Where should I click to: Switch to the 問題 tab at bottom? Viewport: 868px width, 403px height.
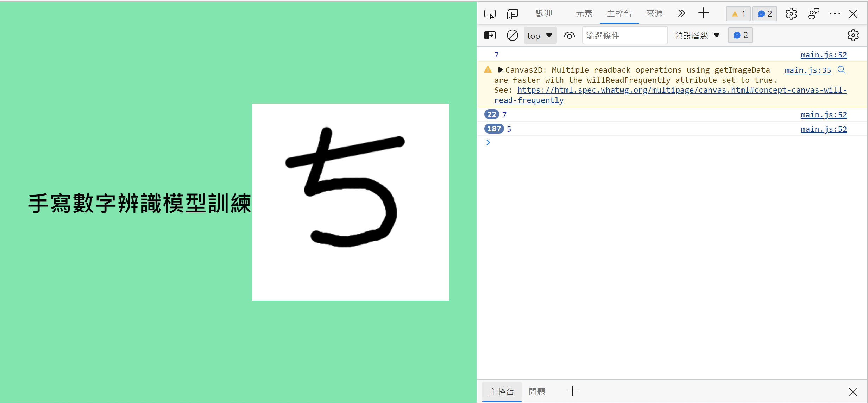[536, 391]
